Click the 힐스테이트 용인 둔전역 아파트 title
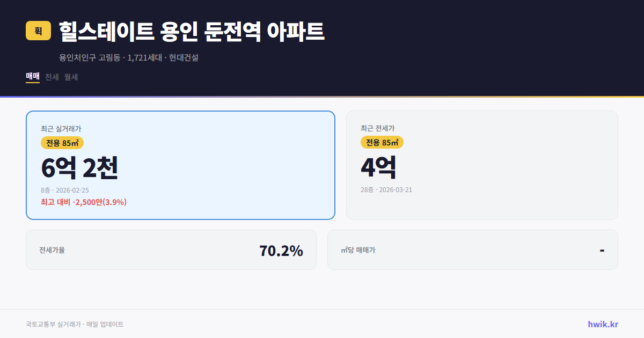Image resolution: width=644 pixels, height=338 pixels. pyautogui.click(x=188, y=31)
